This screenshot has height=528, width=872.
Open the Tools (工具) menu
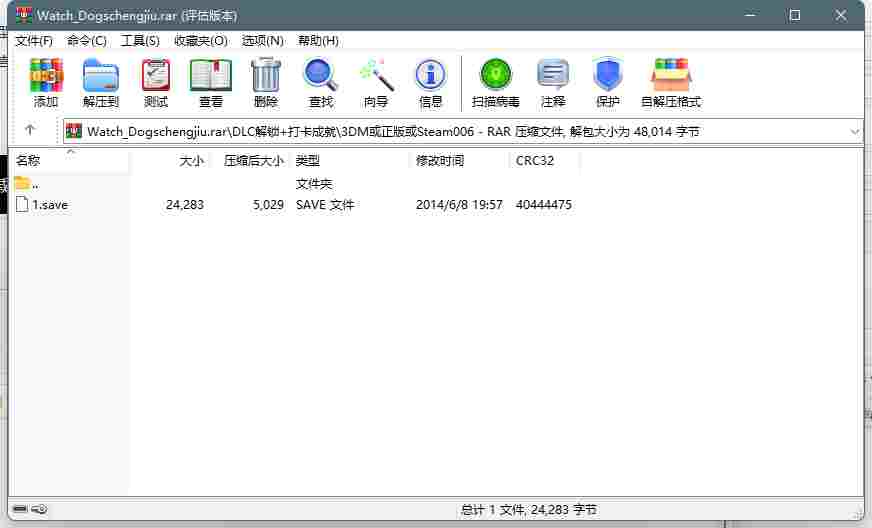140,41
